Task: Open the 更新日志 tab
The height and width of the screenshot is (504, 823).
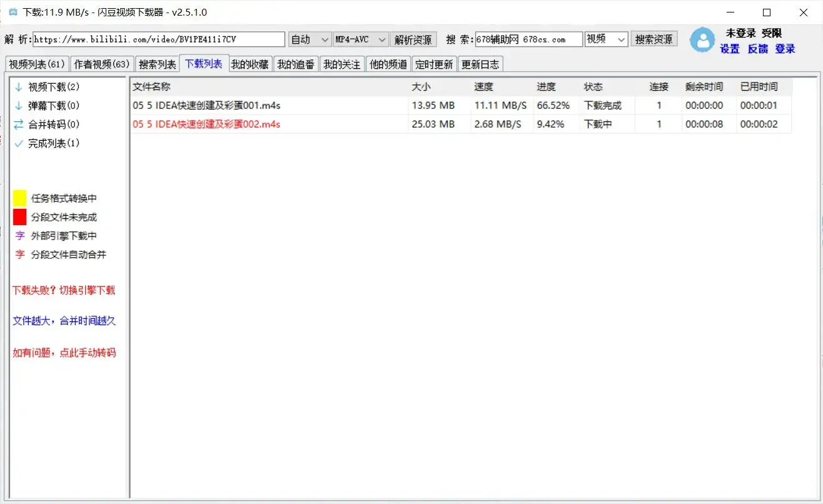Action: pyautogui.click(x=480, y=63)
